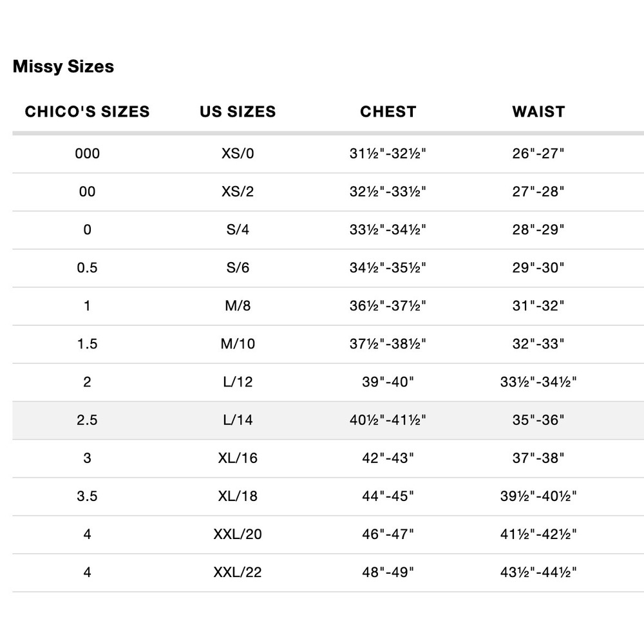Select the 40½"-41½" chest measurement

tap(388, 420)
